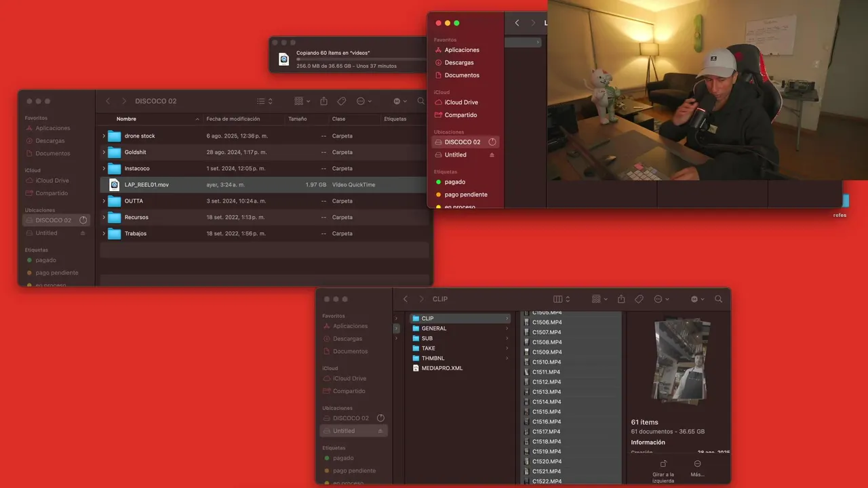Sort by Tamaño column header
868x488 pixels.
pyautogui.click(x=297, y=119)
